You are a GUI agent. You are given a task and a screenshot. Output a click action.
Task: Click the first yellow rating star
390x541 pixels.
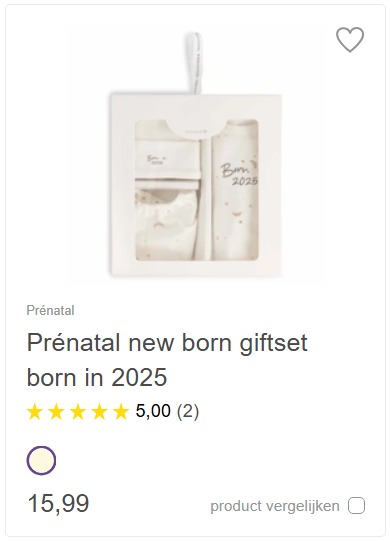35,412
